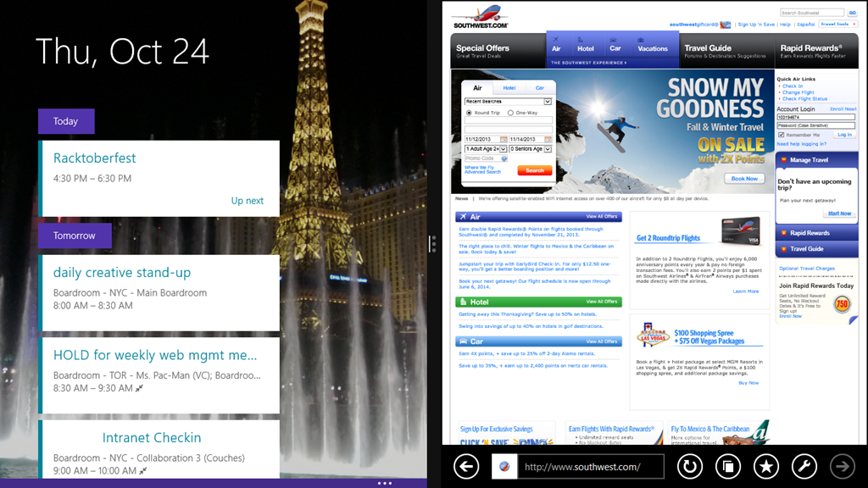The width and height of the screenshot is (868, 488).
Task: Click the Book Now button on banner
Action: 744,179
